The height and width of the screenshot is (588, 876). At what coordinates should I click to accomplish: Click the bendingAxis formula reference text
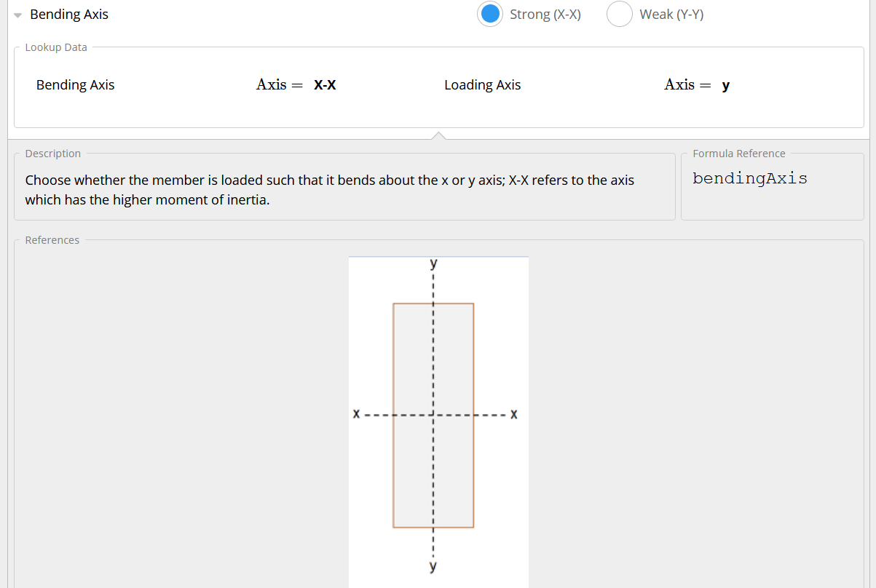750,178
